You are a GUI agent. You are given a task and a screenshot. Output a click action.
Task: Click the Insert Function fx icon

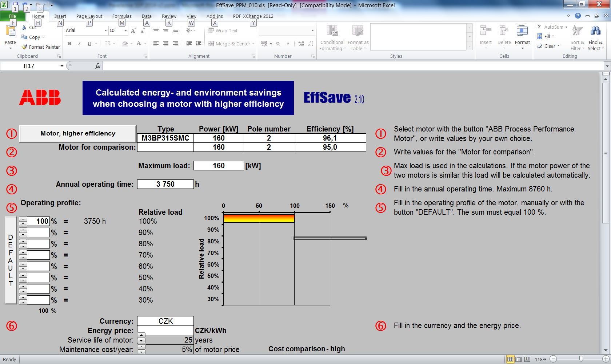[x=97, y=66]
